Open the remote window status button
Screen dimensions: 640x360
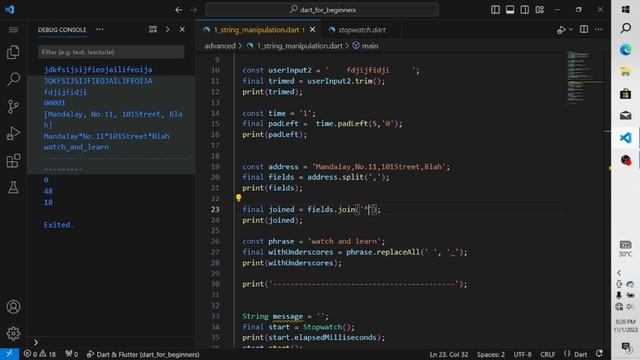point(9,354)
